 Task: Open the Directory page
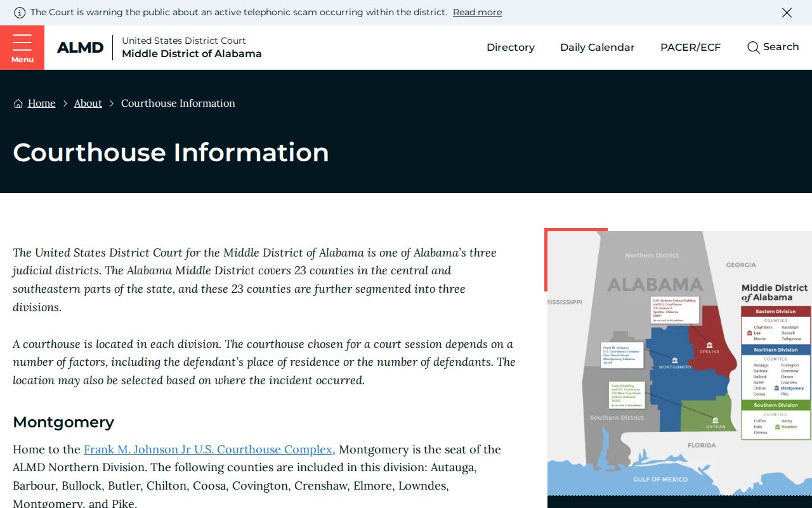pyautogui.click(x=511, y=48)
